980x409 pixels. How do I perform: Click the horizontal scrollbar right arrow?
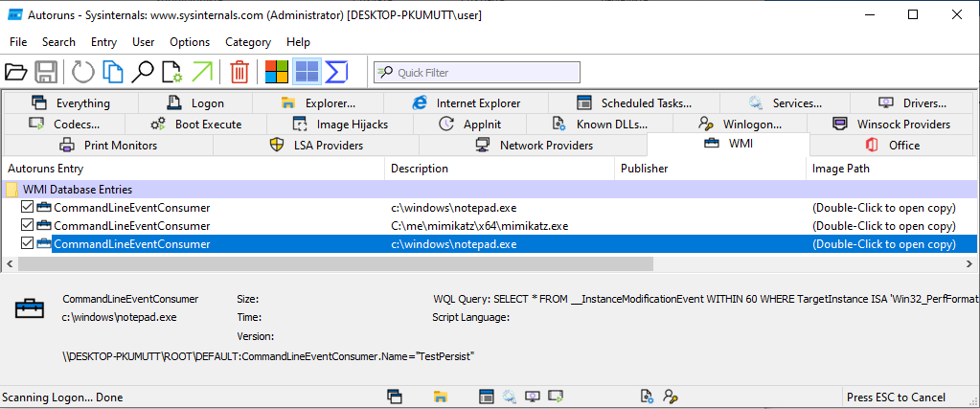click(x=972, y=262)
